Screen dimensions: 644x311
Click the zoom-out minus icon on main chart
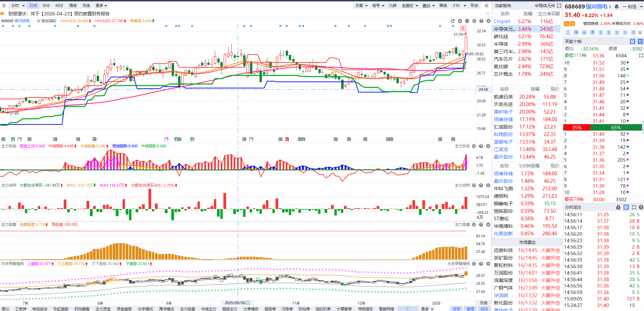(x=467, y=21)
